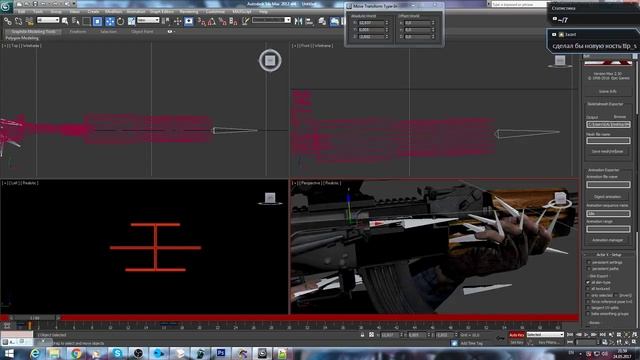Toggle the bake smoothing groups checkbox
640x360 pixels.
click(x=589, y=314)
